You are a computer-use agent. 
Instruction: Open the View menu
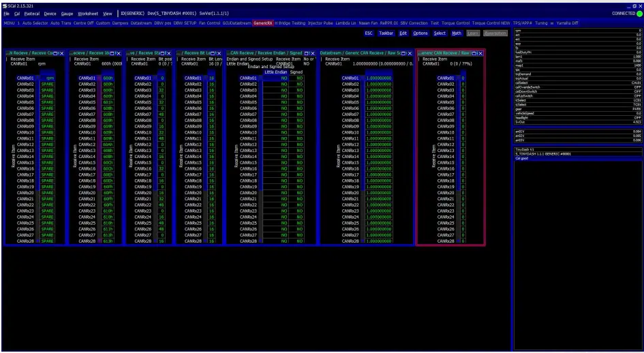107,14
